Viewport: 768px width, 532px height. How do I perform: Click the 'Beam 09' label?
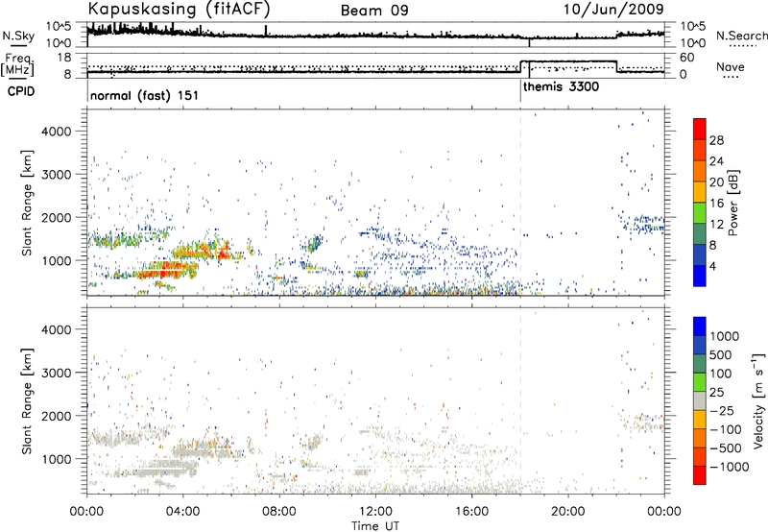coord(374,11)
